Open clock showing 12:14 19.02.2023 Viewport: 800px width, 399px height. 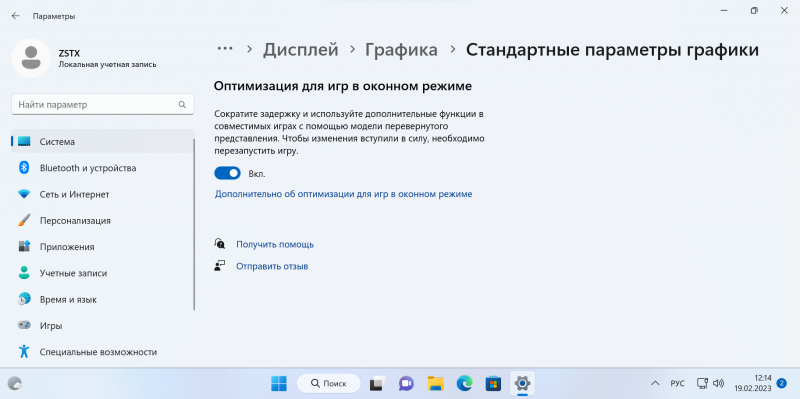[753, 383]
